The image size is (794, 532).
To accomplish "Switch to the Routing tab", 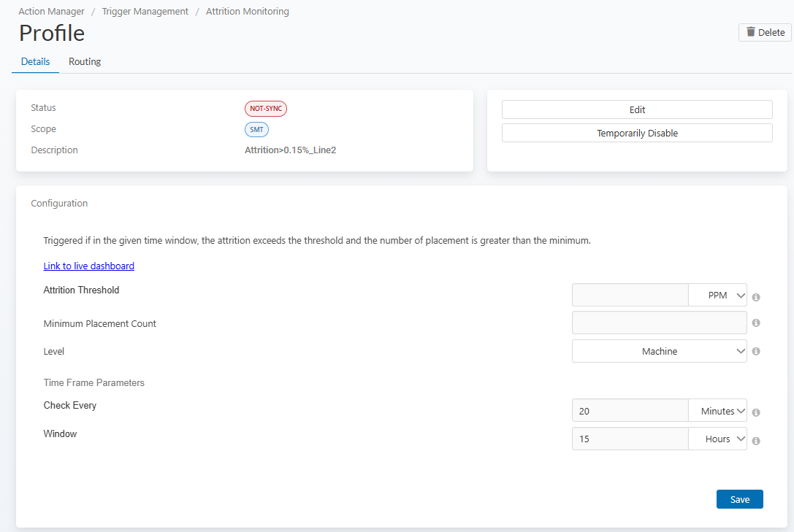I will coord(85,62).
